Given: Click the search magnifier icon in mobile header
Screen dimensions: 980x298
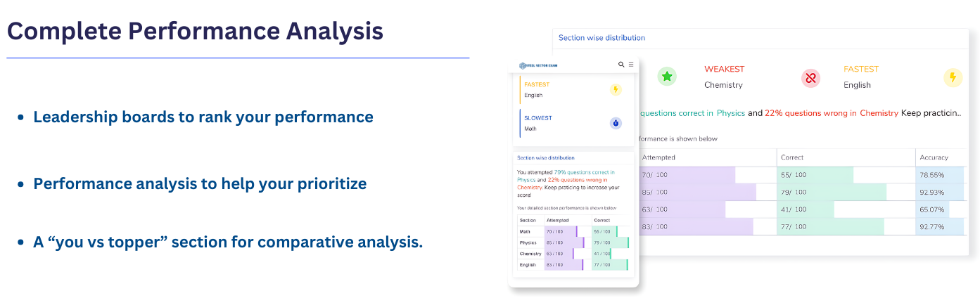Looking at the screenshot, I should pos(621,65).
